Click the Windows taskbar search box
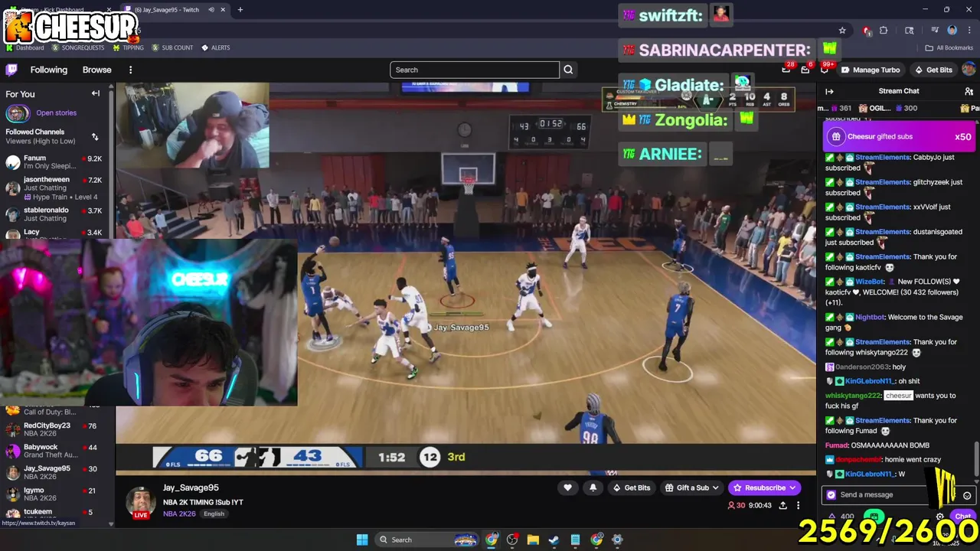The height and width of the screenshot is (551, 980). pos(429,540)
